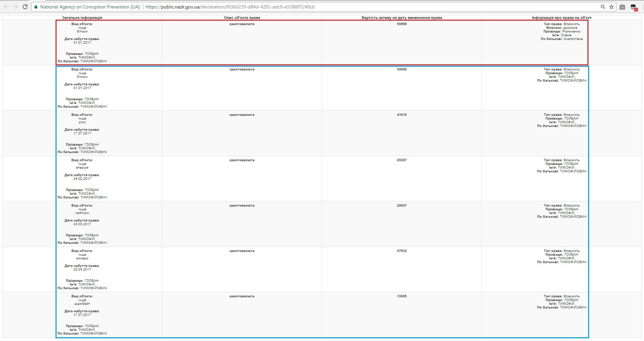Image resolution: width=644 pixels, height=341 pixels.
Task: Open the extension with red badge 1
Action: pyautogui.click(x=634, y=7)
